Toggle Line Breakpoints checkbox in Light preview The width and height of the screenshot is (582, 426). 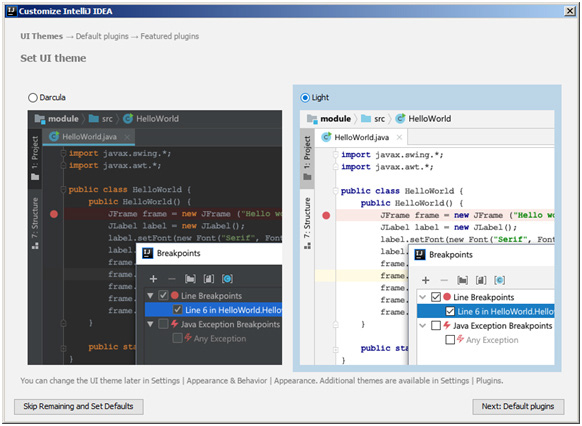436,297
